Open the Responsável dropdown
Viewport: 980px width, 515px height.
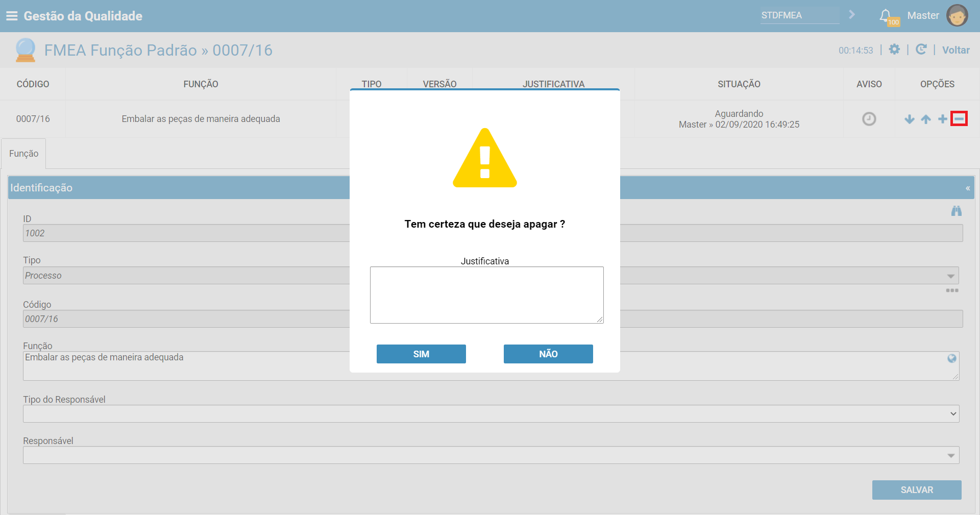tap(491, 455)
